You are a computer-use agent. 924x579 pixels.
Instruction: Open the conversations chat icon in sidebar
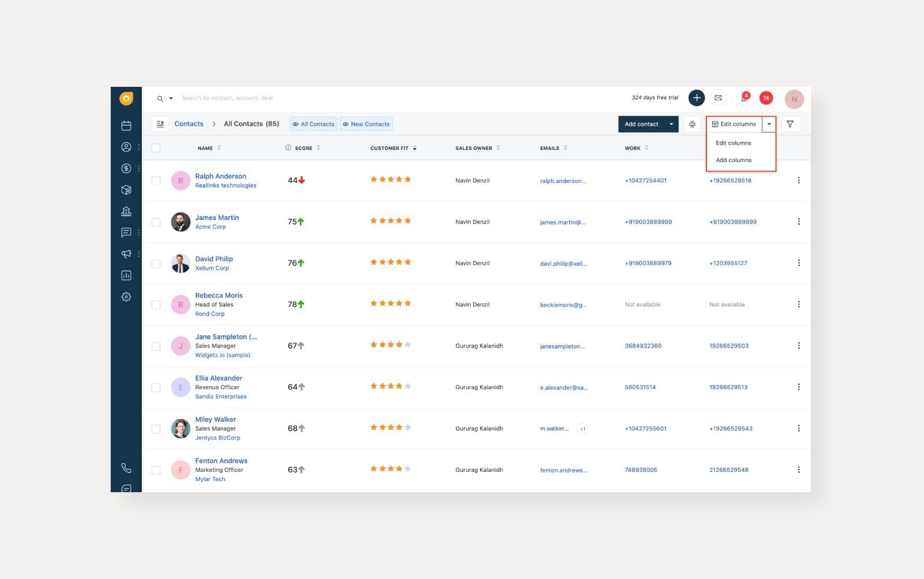coord(126,233)
